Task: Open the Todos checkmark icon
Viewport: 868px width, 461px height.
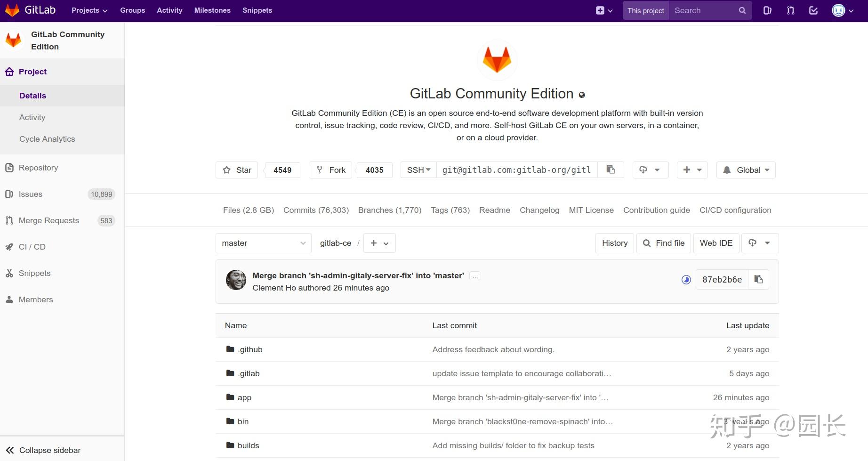Action: coord(813,10)
